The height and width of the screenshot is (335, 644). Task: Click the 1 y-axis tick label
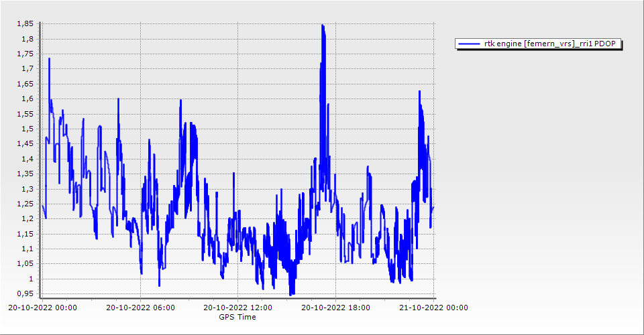click(x=31, y=279)
